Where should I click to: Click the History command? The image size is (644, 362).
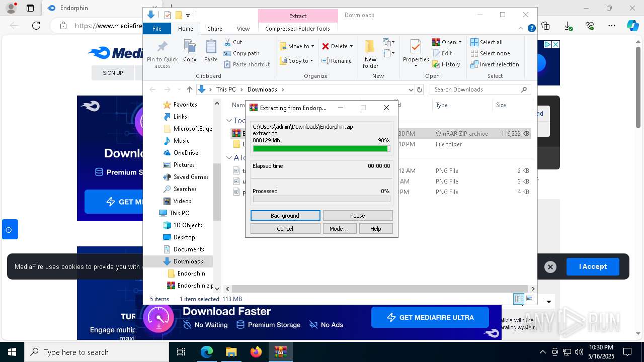[x=446, y=64]
